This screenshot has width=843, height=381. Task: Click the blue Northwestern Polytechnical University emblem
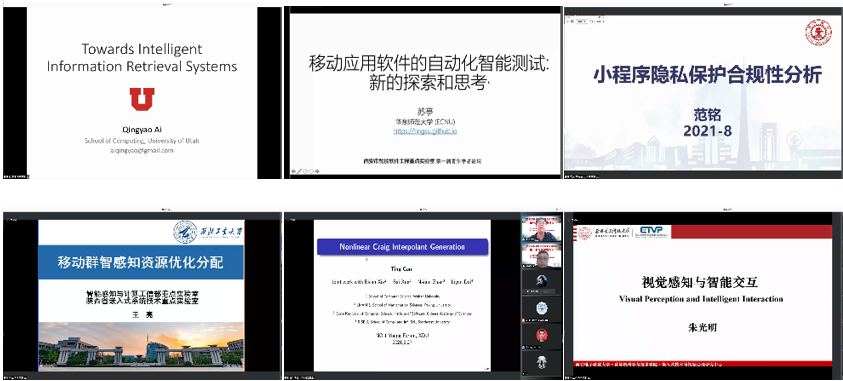(184, 232)
